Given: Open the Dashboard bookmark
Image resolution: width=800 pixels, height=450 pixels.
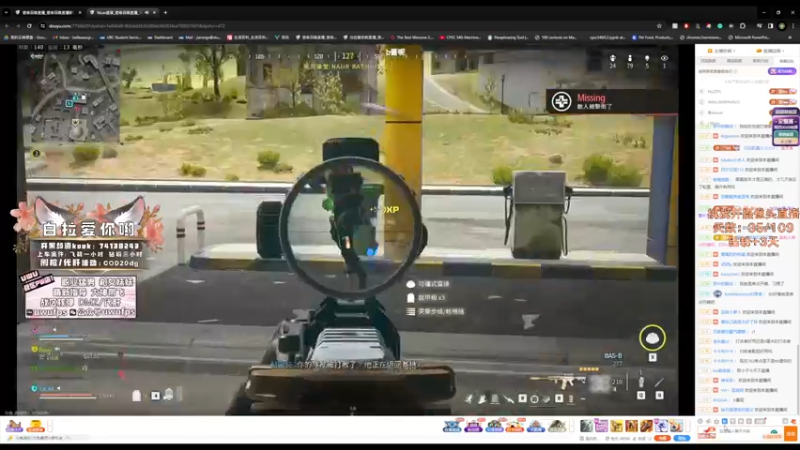Looking at the screenshot, I should click(x=160, y=38).
